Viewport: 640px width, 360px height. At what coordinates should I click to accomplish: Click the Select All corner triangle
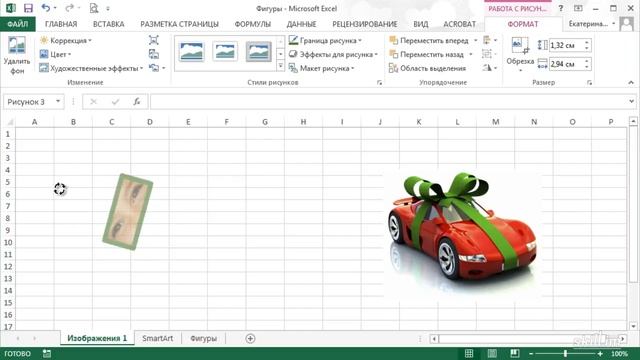[x=10, y=122]
